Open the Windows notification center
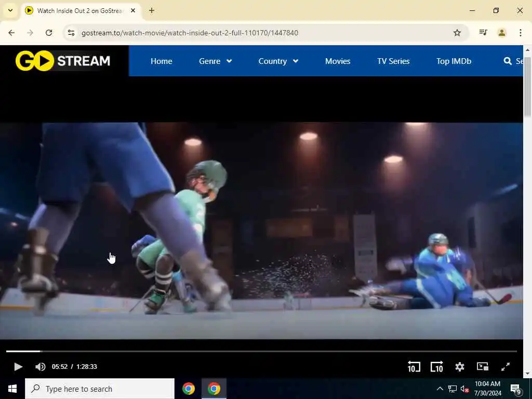 (x=516, y=389)
